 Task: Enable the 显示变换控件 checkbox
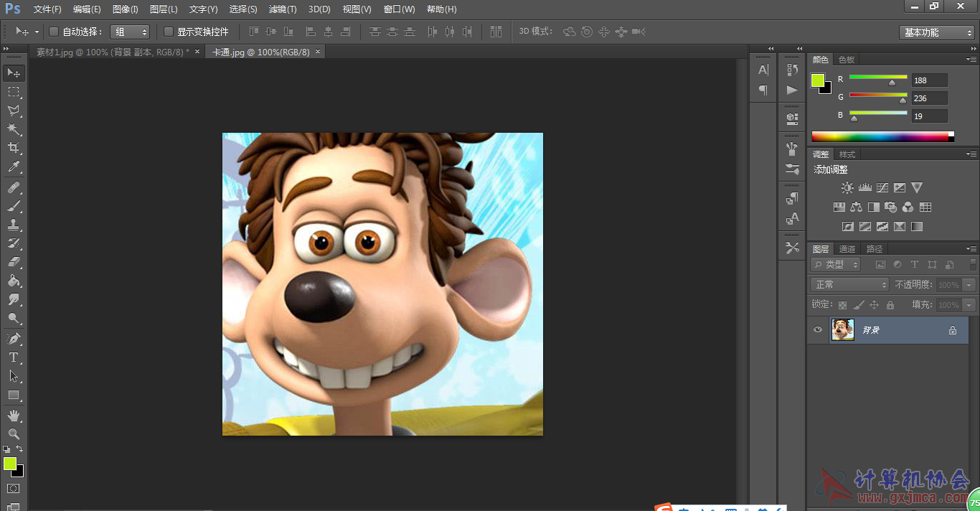click(169, 32)
